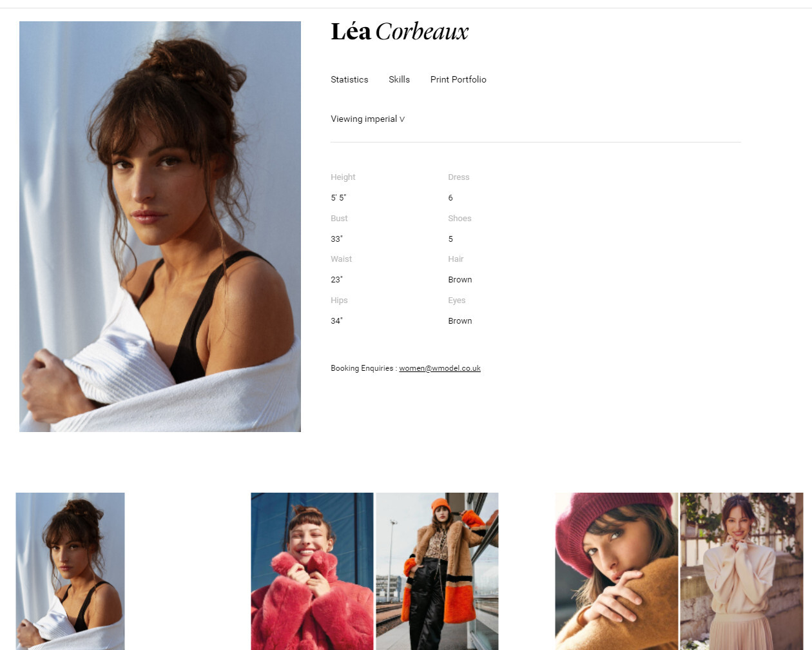Click the Léa Corbeaux name heading
The image size is (812, 650).
point(400,32)
